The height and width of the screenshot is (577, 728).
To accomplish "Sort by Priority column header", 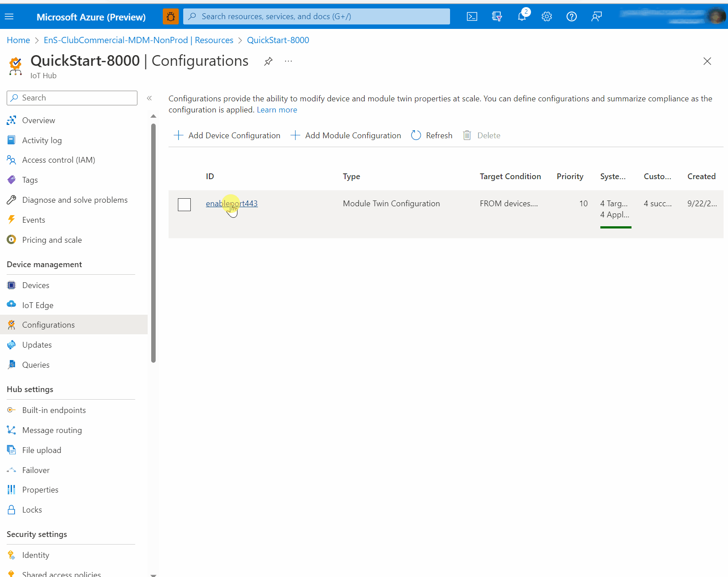I will pos(570,176).
